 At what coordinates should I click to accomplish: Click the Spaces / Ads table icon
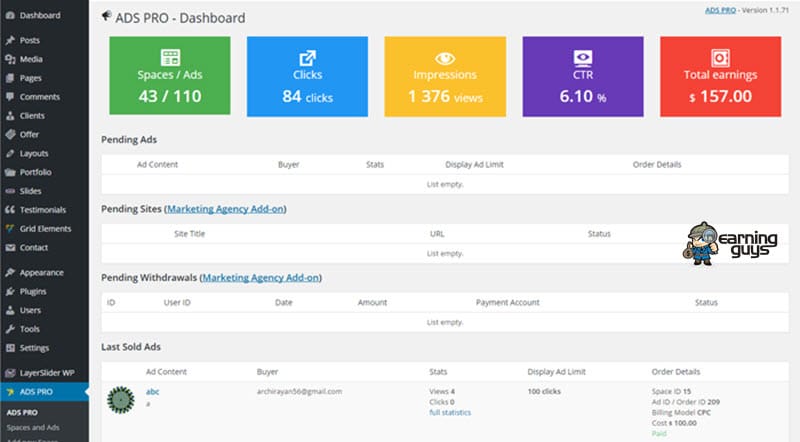170,57
